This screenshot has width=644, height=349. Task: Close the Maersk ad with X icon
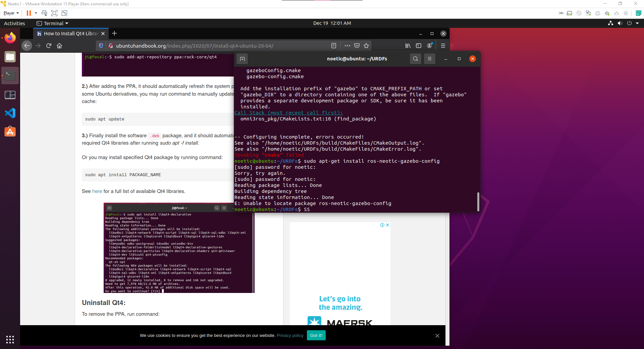coord(387,225)
